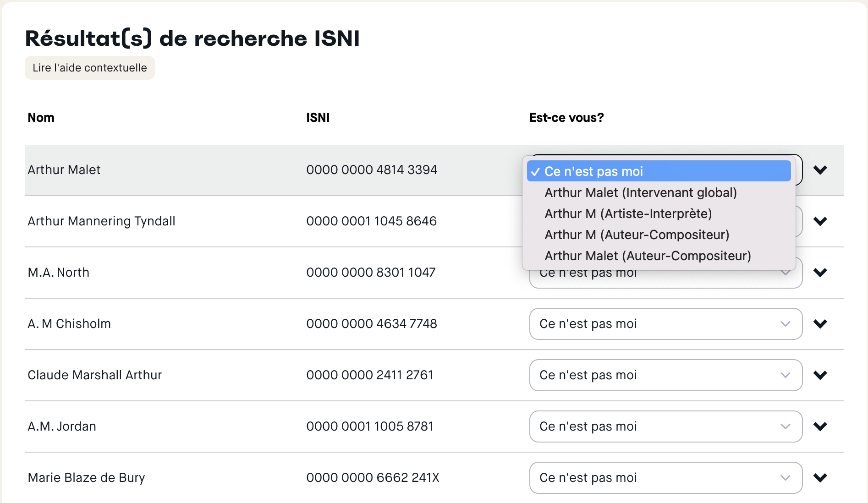Expand the A. M Chisholm row chevron
Image resolution: width=868 pixels, height=503 pixels.
tap(820, 324)
